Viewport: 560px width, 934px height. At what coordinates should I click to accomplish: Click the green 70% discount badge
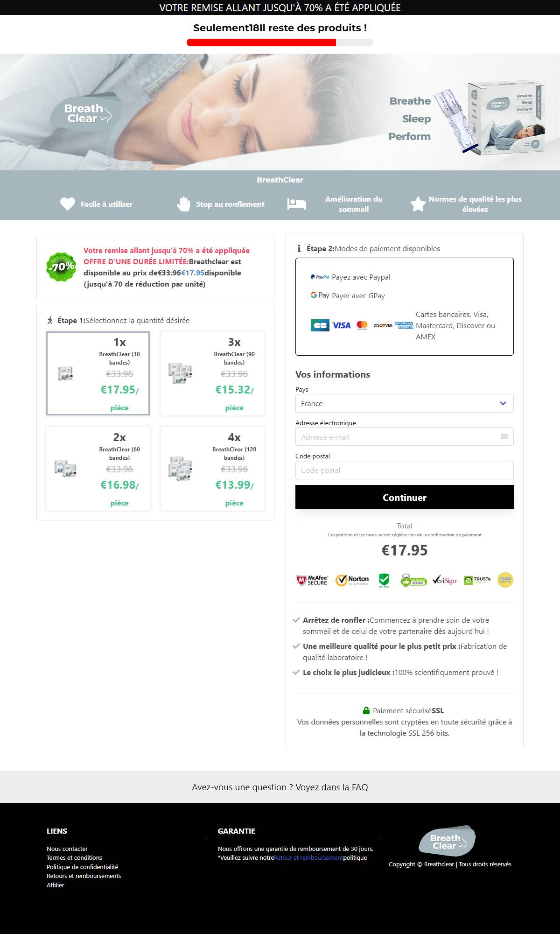pyautogui.click(x=61, y=267)
